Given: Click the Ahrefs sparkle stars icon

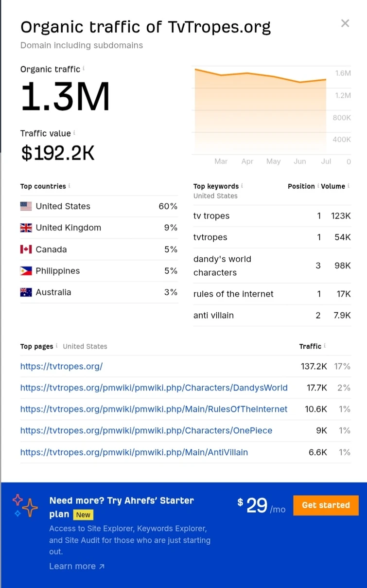Looking at the screenshot, I should point(25,505).
